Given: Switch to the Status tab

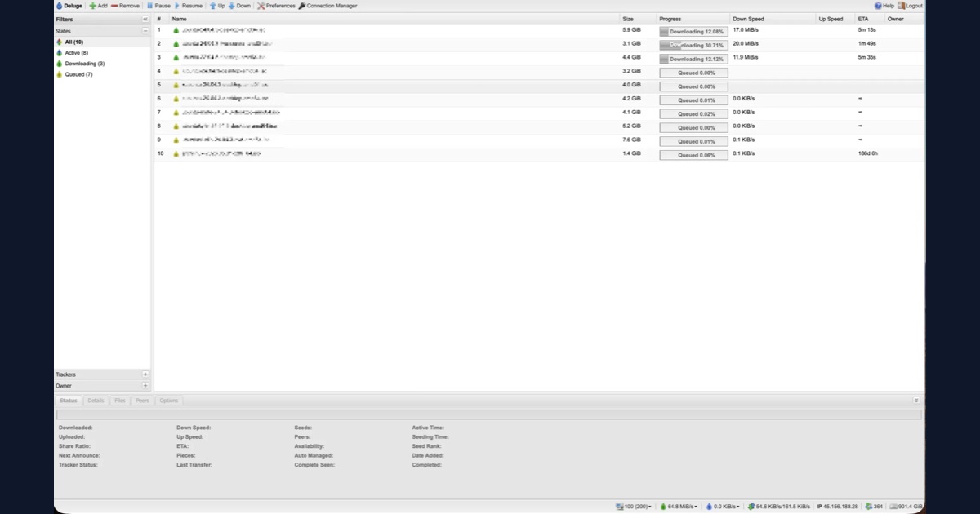Looking at the screenshot, I should [x=69, y=401].
